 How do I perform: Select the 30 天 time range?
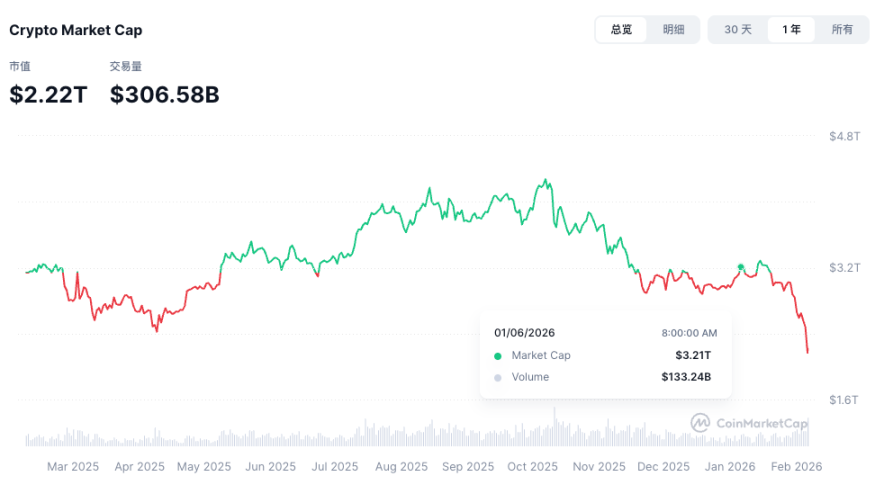[x=738, y=30]
